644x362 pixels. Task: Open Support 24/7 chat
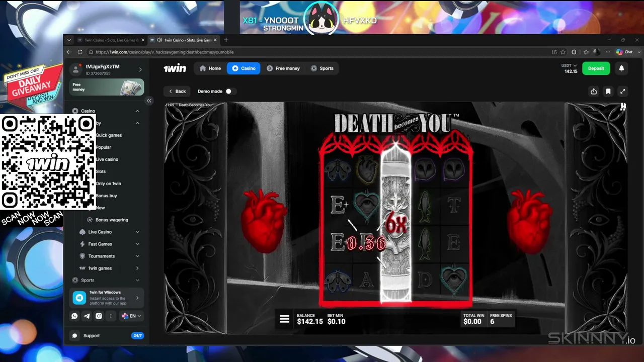point(107,335)
